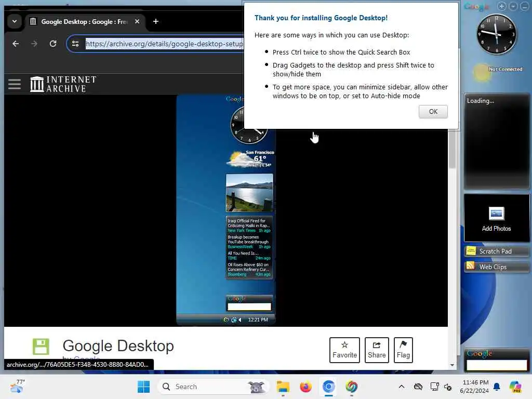Open the sidebar menu down-arrow button
The image size is (532, 399).
coord(513,6)
